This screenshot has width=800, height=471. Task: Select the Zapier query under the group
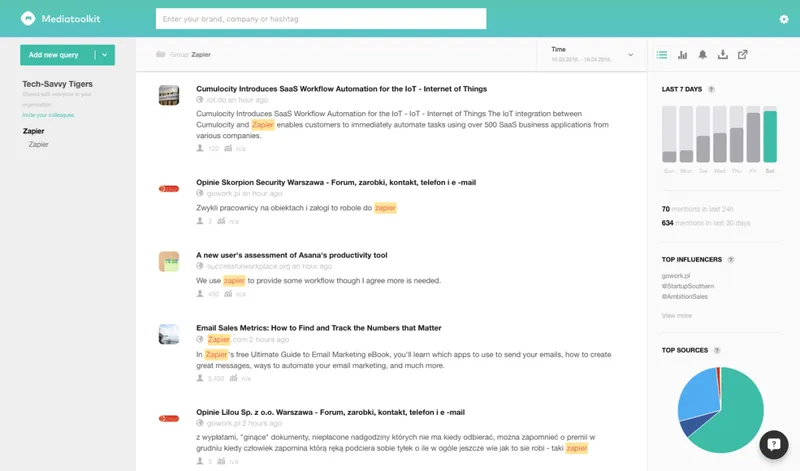click(x=38, y=144)
